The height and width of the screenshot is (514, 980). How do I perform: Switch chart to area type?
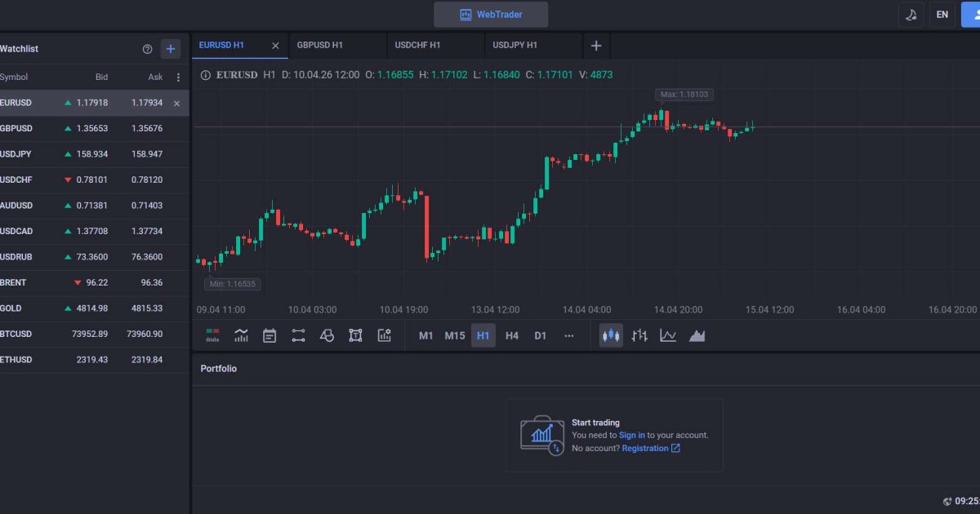(x=697, y=335)
